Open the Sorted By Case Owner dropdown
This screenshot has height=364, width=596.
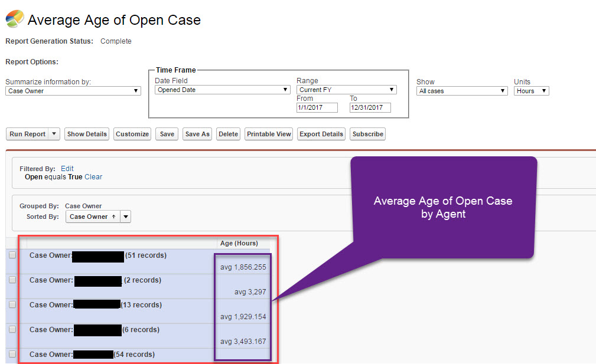pos(124,217)
